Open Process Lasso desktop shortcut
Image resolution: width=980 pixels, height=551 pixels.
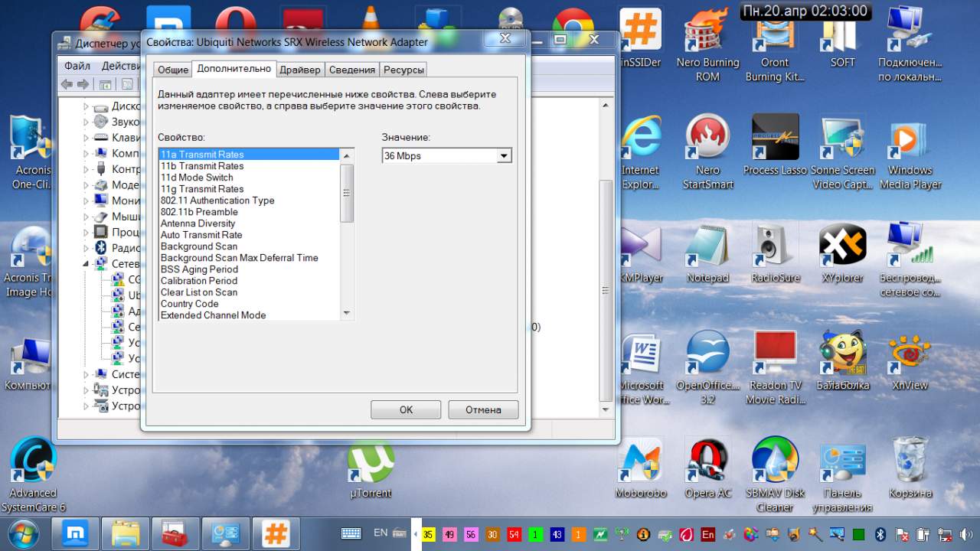coord(775,139)
